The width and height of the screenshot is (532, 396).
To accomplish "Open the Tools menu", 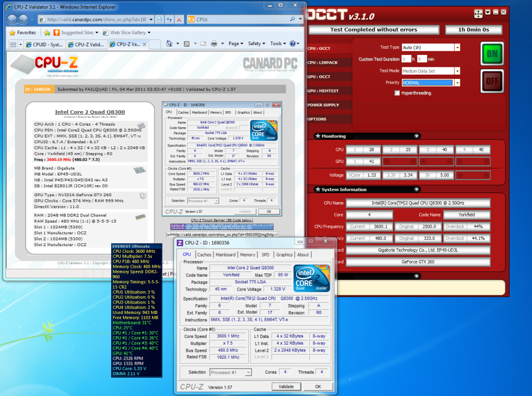I will pos(278,44).
